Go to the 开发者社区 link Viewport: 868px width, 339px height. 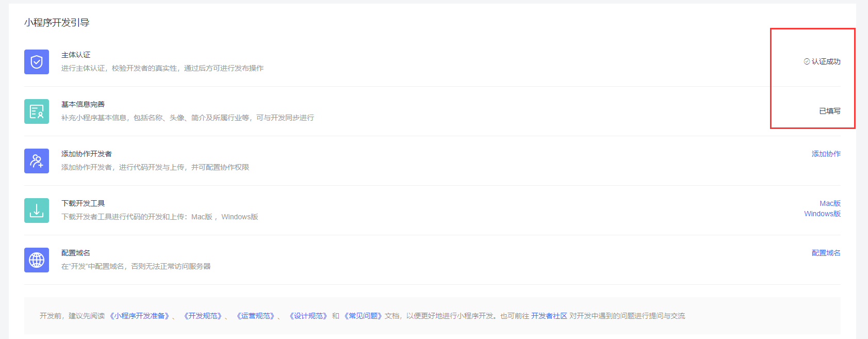click(x=549, y=316)
